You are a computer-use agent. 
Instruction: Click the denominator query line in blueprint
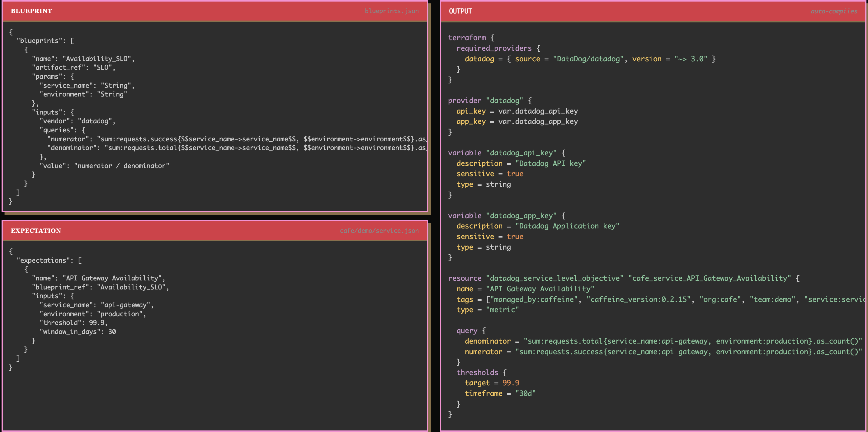click(236, 148)
